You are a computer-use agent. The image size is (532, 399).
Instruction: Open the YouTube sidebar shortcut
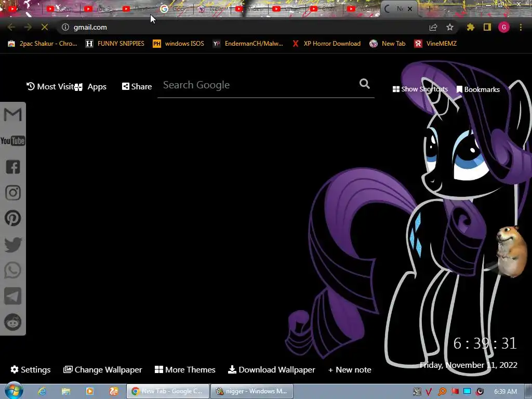point(13,141)
